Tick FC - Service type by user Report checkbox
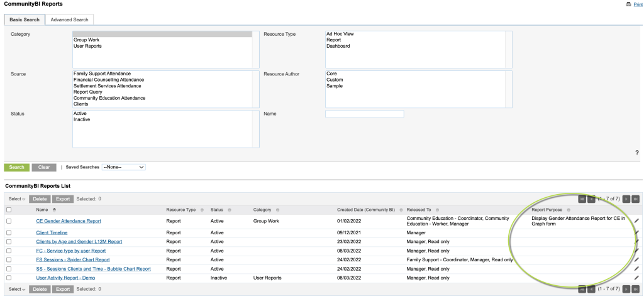 tap(9, 251)
